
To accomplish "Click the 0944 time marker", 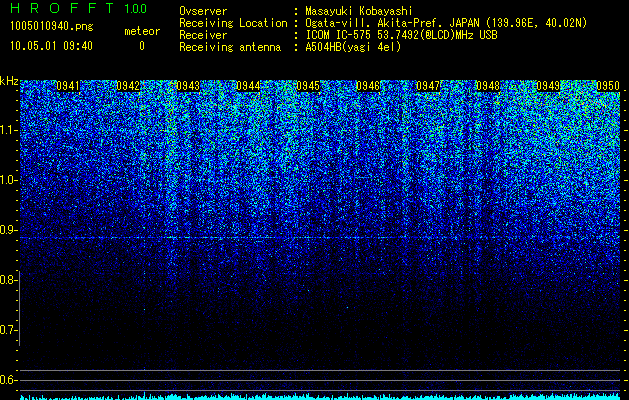I will tap(248, 86).
